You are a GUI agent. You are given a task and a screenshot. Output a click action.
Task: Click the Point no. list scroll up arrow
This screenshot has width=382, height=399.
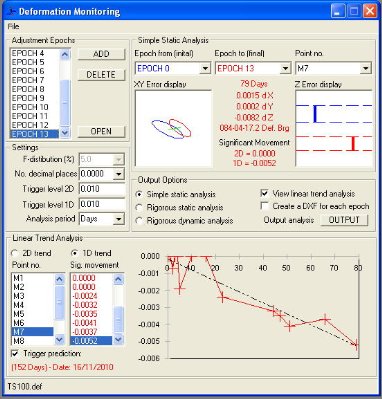click(x=59, y=278)
